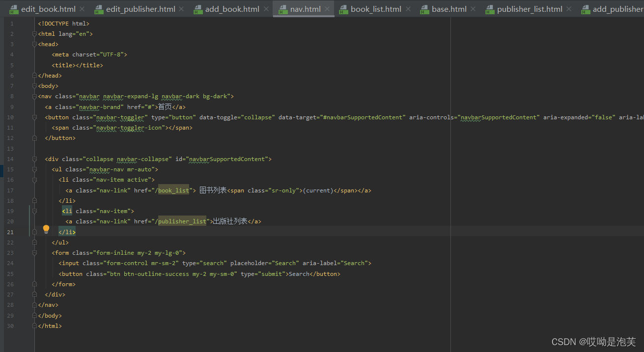Click the highlighted "</li>" tag on line 21
644x352 pixels.
coord(67,232)
